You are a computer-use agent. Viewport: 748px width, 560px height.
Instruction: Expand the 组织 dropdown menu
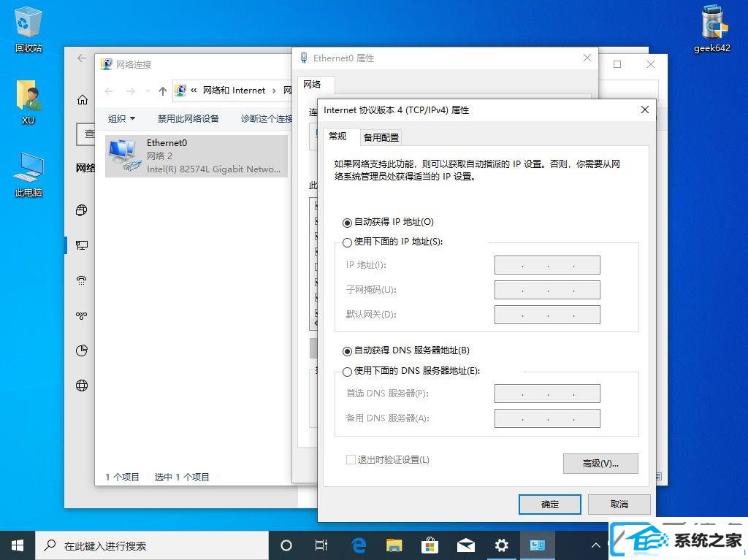[x=121, y=119]
